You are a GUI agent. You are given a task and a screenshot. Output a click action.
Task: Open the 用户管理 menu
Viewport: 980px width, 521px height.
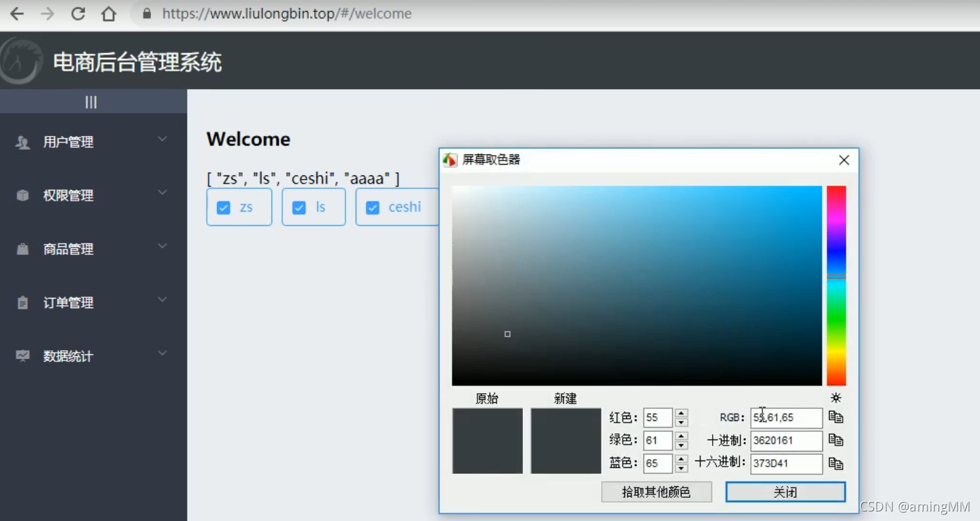(93, 142)
